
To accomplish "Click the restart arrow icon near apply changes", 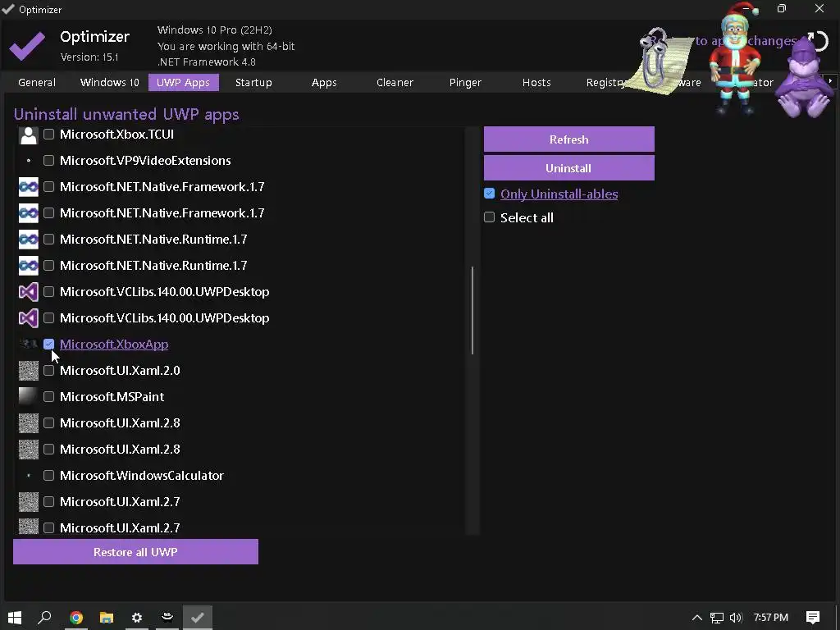I will [x=819, y=41].
